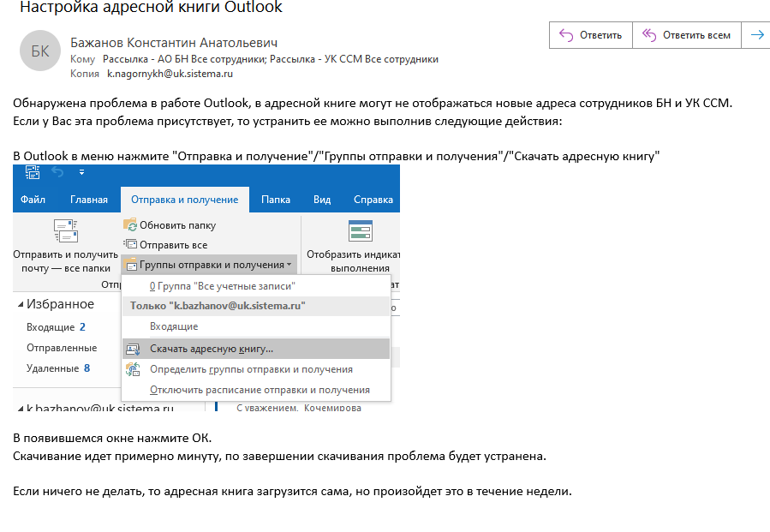Click the Update Folder icon
Image resolution: width=770 pixels, height=532 pixels.
[x=130, y=225]
